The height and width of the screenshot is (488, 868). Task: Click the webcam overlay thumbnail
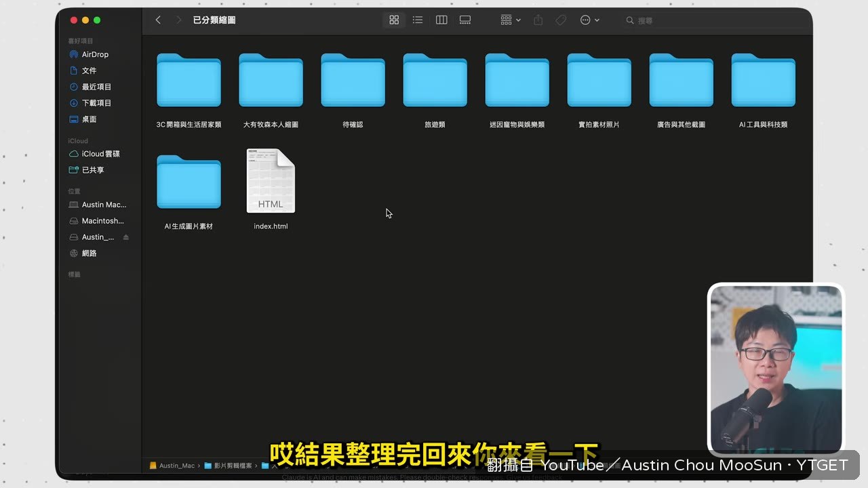pos(775,370)
